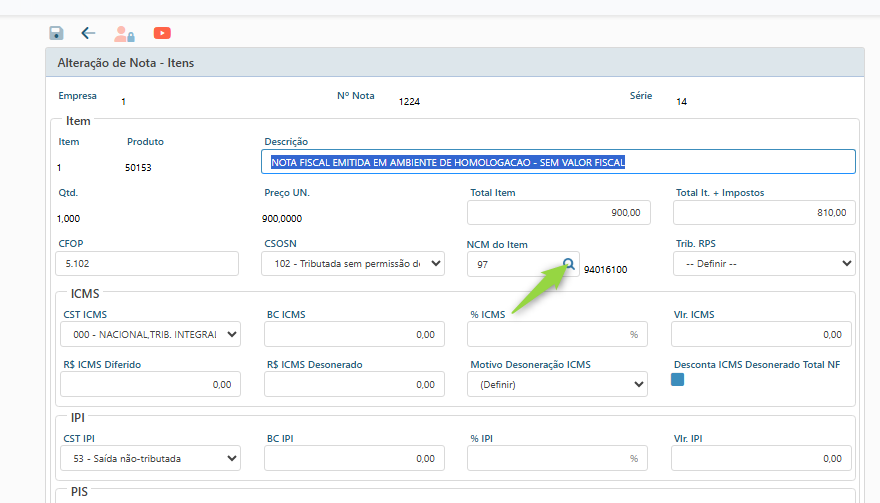Select the CFOP input field
Screen dimensions: 880x503
pyautogui.click(x=147, y=264)
